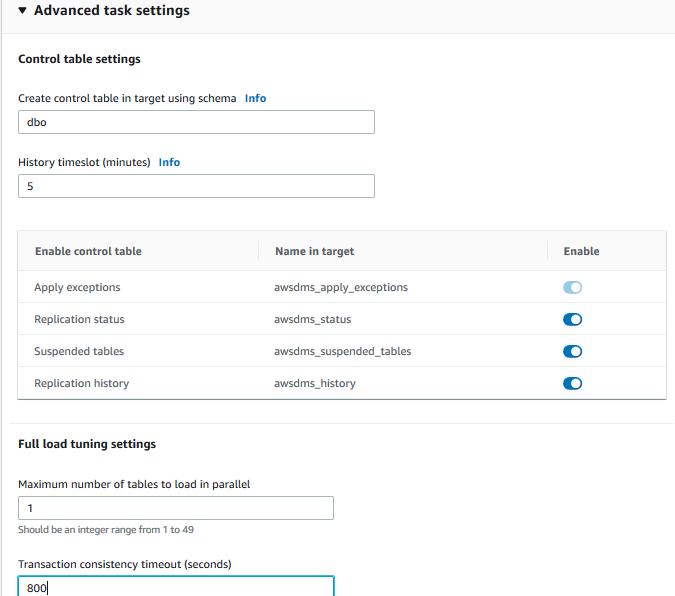Select the awsdms_status table name
The image size is (675, 596).
[x=312, y=320]
